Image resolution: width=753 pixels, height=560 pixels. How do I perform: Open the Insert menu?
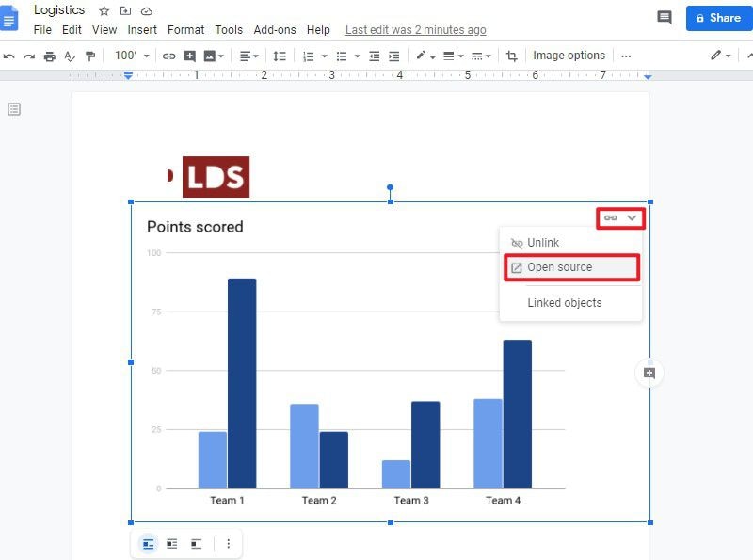pyautogui.click(x=142, y=30)
